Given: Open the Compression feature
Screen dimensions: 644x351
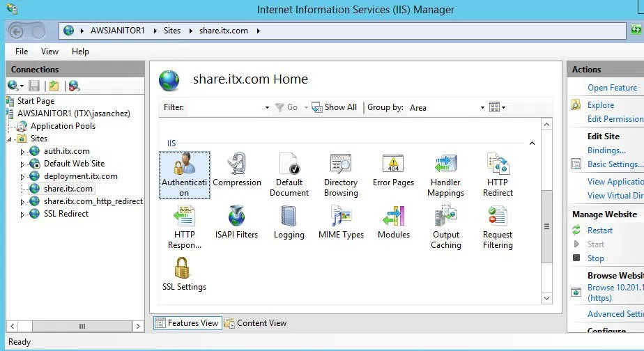Looking at the screenshot, I should coord(237,166).
